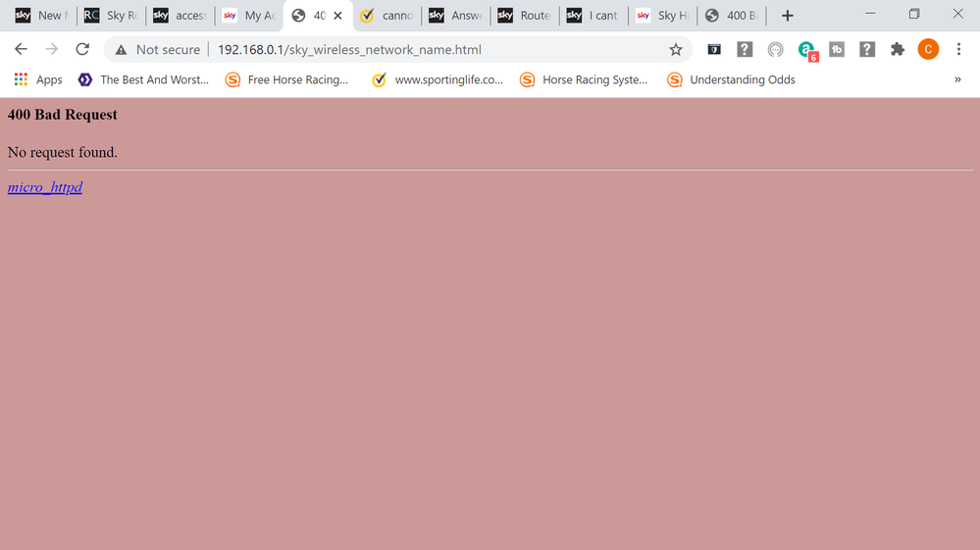Follow the micro_httpd link
This screenshot has width=980, height=550.
(x=45, y=187)
